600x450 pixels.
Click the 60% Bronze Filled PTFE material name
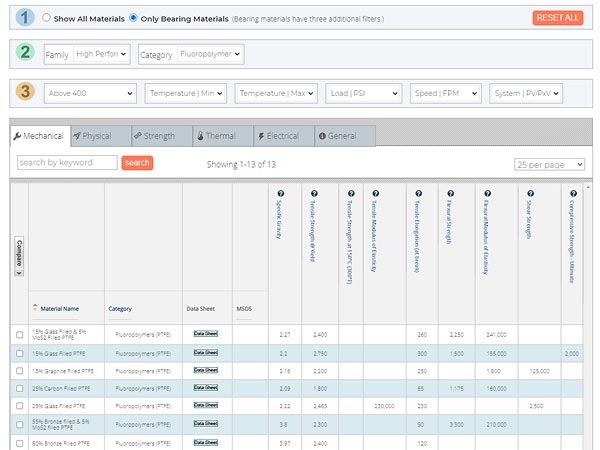point(61,443)
